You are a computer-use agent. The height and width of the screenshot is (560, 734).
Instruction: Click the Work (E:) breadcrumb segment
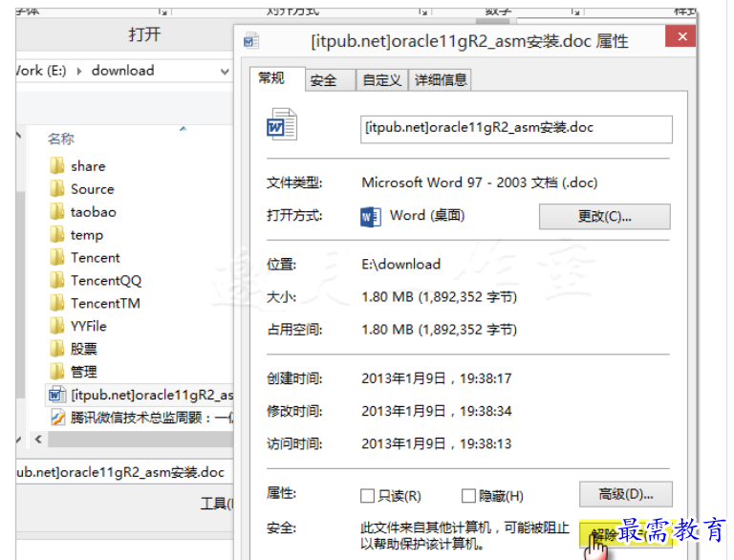(41, 71)
